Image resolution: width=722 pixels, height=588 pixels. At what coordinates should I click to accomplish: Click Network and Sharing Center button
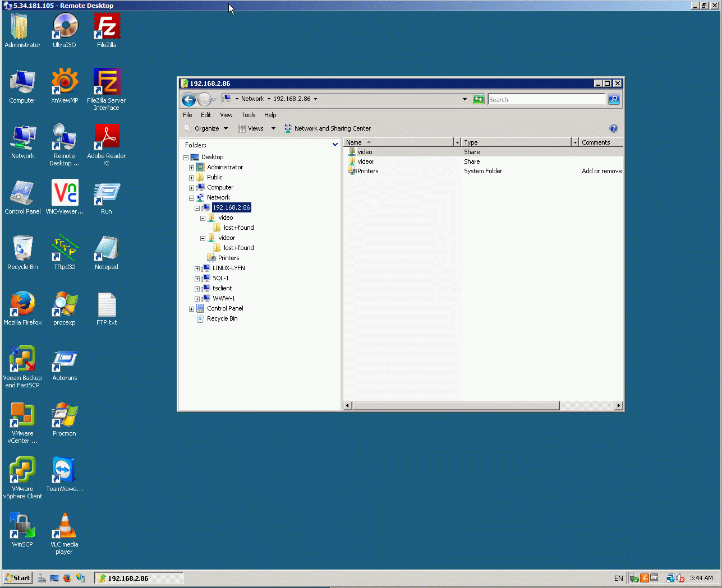click(328, 128)
